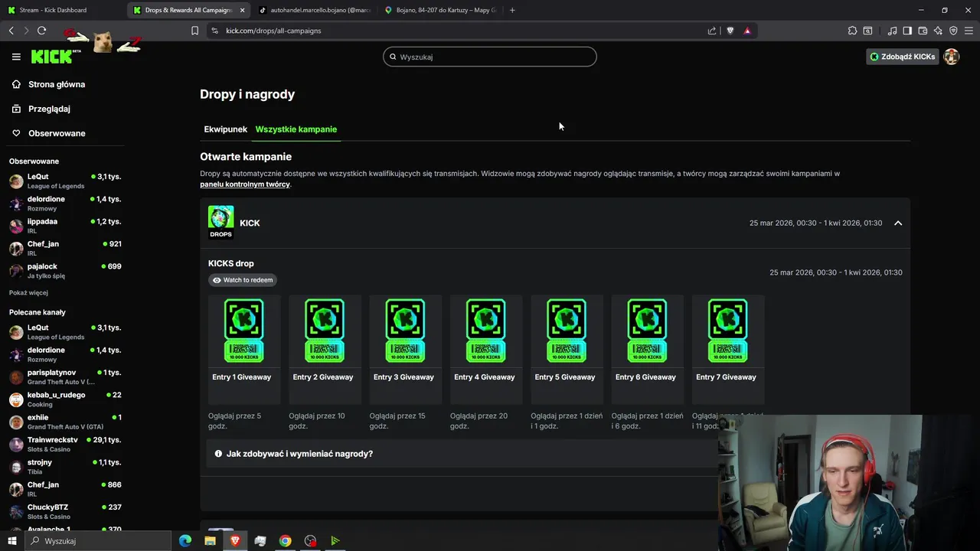Click Pokaż więcej under followed channels

28,292
